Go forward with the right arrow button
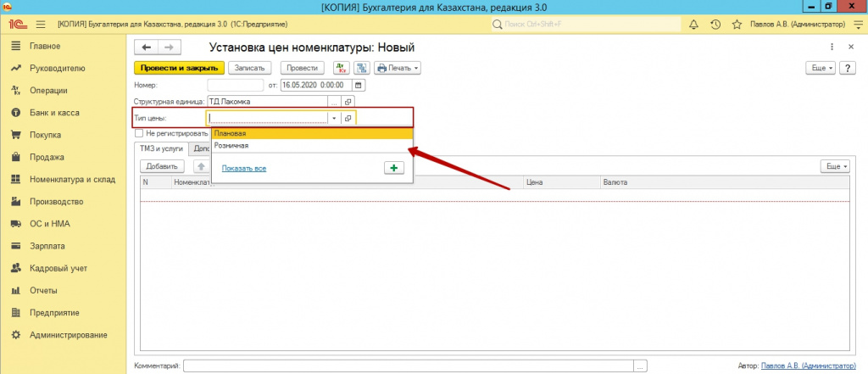The width and height of the screenshot is (868, 374). pyautogui.click(x=170, y=47)
